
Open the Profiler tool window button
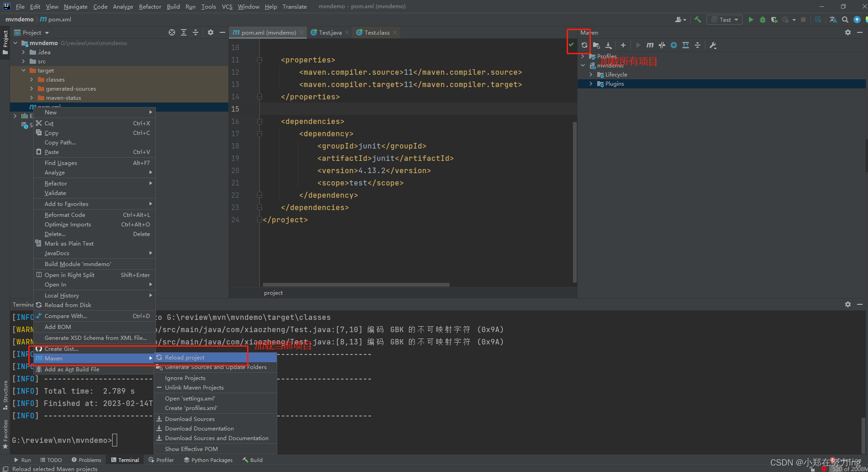pos(161,460)
